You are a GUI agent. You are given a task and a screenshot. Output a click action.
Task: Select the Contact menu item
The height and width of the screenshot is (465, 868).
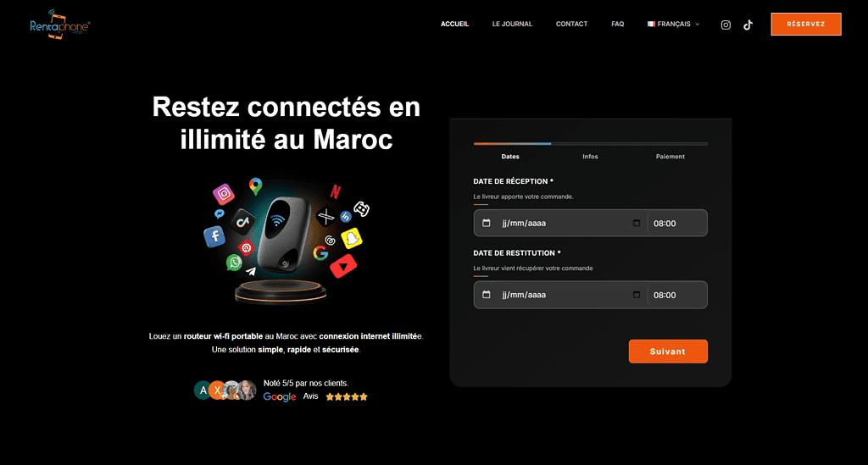(572, 24)
